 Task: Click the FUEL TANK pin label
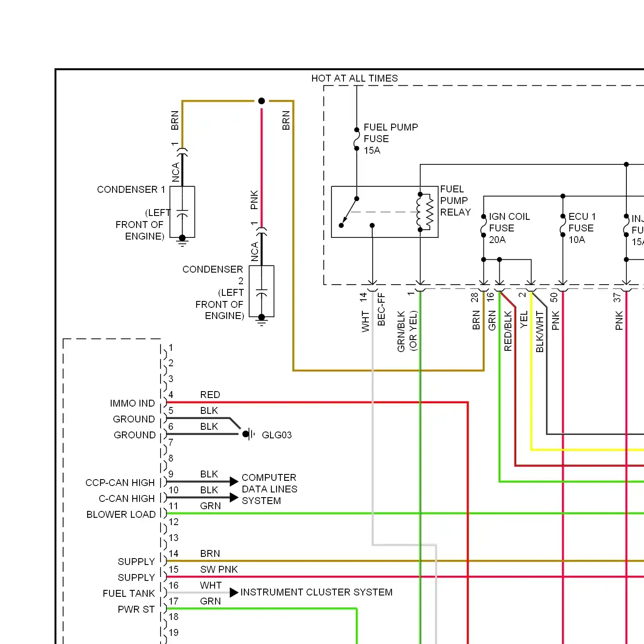(x=129, y=593)
